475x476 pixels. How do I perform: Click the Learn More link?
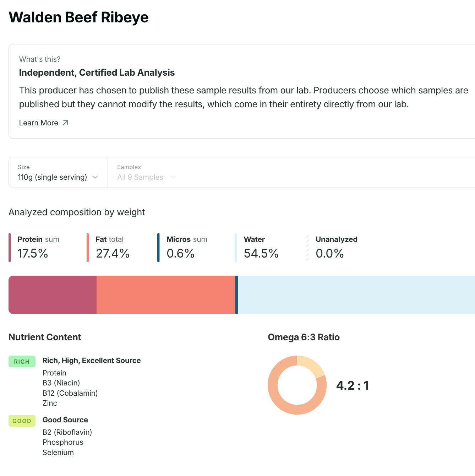pos(39,123)
